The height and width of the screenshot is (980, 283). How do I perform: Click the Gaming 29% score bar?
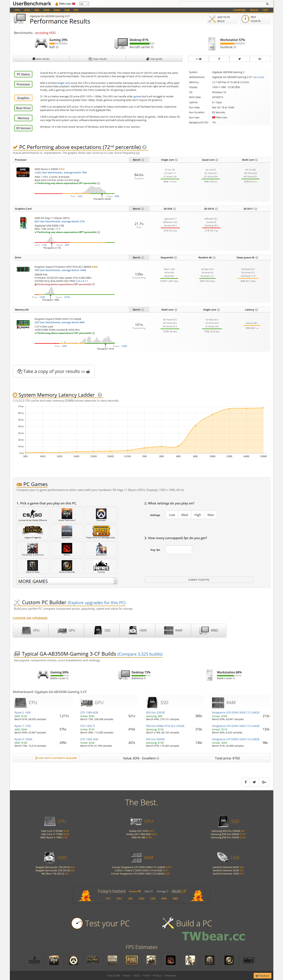pyautogui.click(x=59, y=44)
